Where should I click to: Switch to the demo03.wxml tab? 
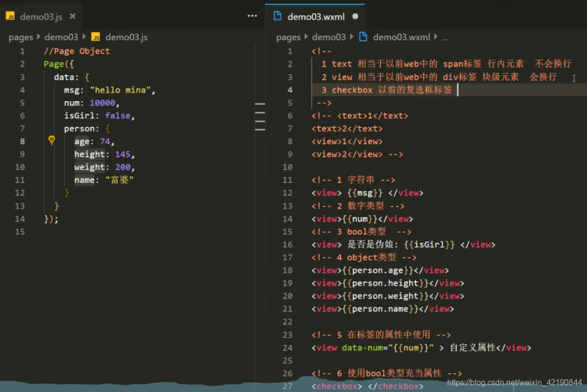pos(315,16)
